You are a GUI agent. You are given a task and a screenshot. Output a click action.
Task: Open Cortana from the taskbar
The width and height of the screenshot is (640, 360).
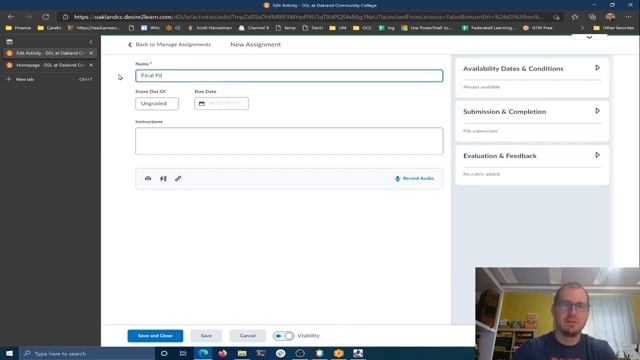coord(164,353)
